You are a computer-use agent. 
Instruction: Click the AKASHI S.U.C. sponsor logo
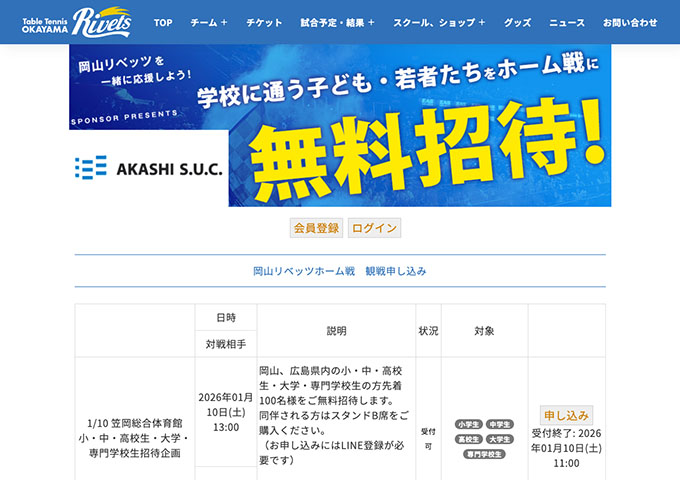(149, 168)
